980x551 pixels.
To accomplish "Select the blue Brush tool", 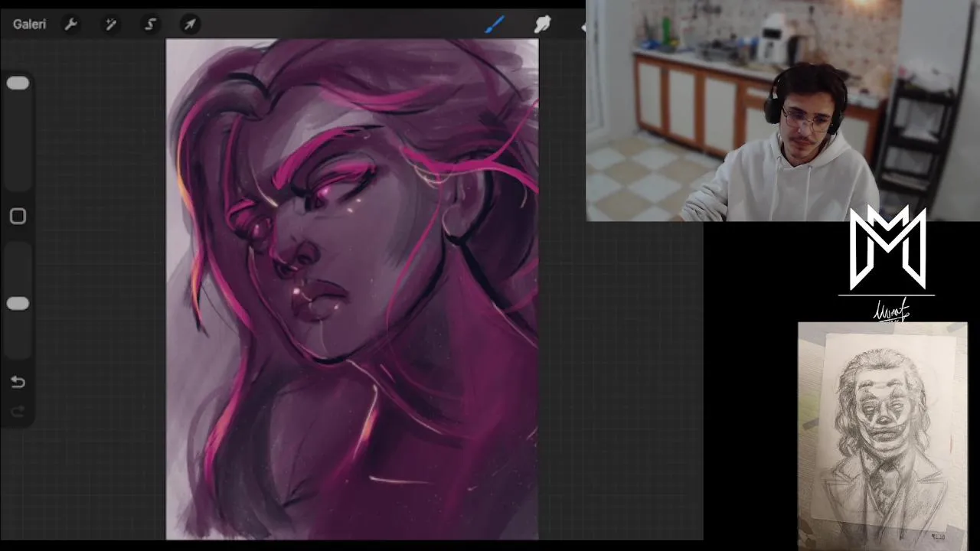I will tap(495, 24).
